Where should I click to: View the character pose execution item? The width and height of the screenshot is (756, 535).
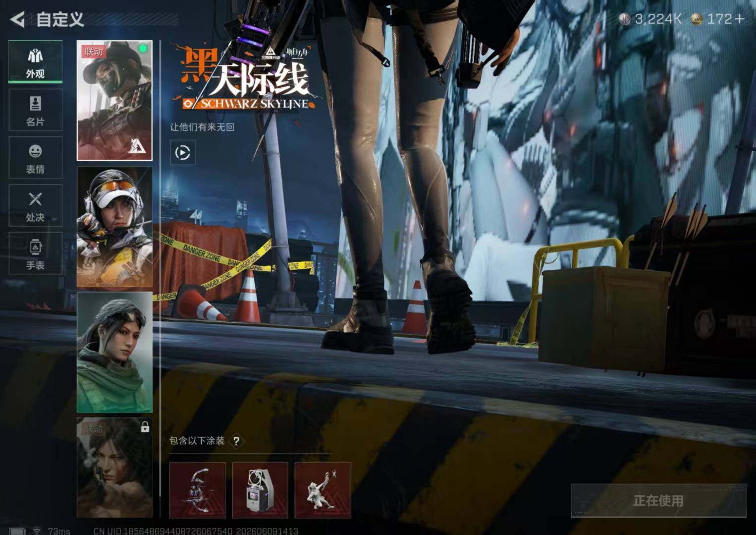click(x=323, y=490)
